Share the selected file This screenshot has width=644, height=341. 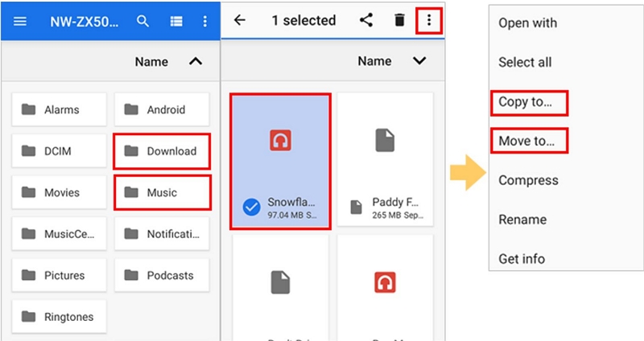click(366, 21)
